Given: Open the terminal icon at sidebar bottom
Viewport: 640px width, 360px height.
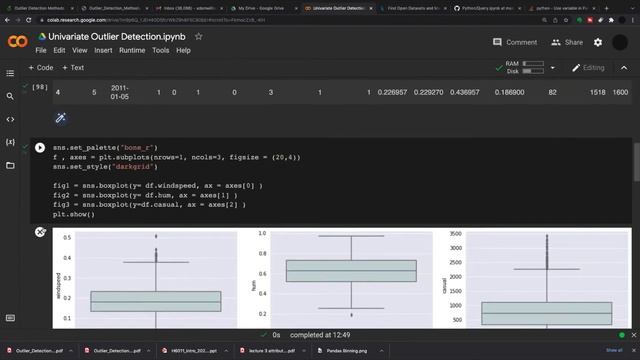Looking at the screenshot, I should coord(10,318).
